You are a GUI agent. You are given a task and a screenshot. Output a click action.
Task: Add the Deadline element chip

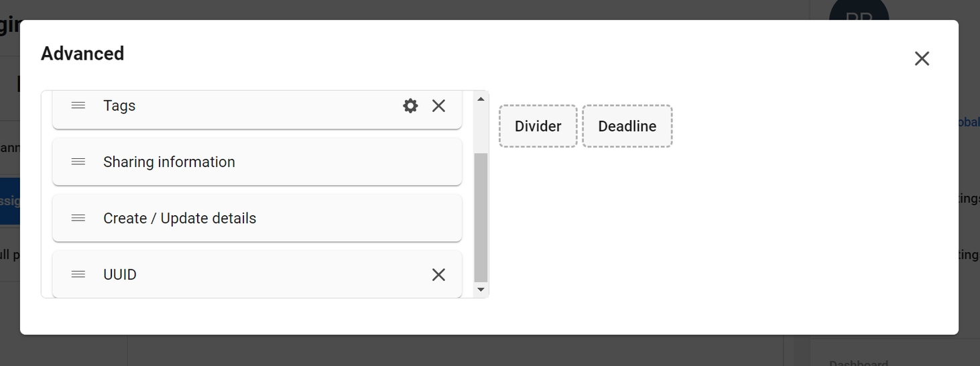[627, 126]
